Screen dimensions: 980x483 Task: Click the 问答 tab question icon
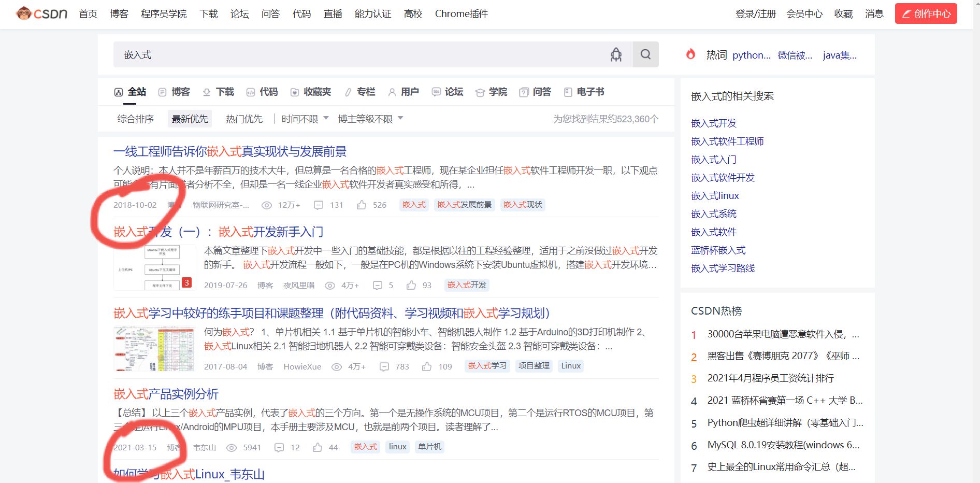click(524, 92)
